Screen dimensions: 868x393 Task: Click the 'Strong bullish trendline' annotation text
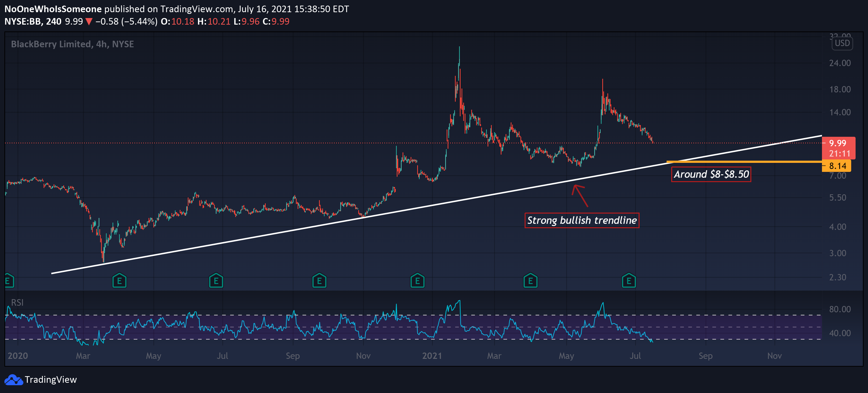pyautogui.click(x=582, y=220)
